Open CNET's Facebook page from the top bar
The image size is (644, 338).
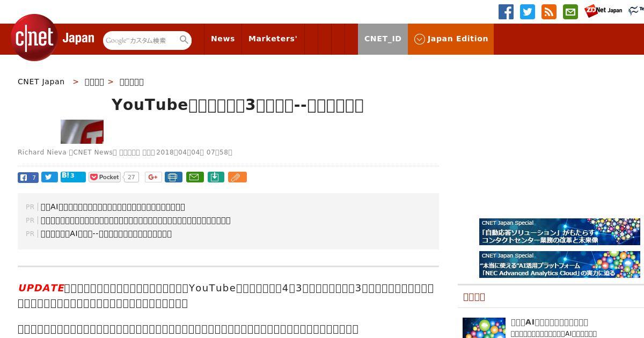[x=506, y=12]
